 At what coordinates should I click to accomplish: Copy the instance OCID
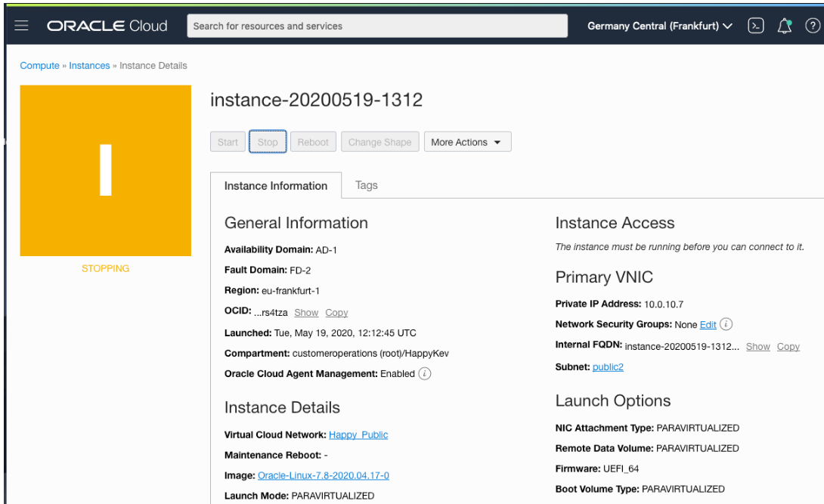tap(336, 313)
